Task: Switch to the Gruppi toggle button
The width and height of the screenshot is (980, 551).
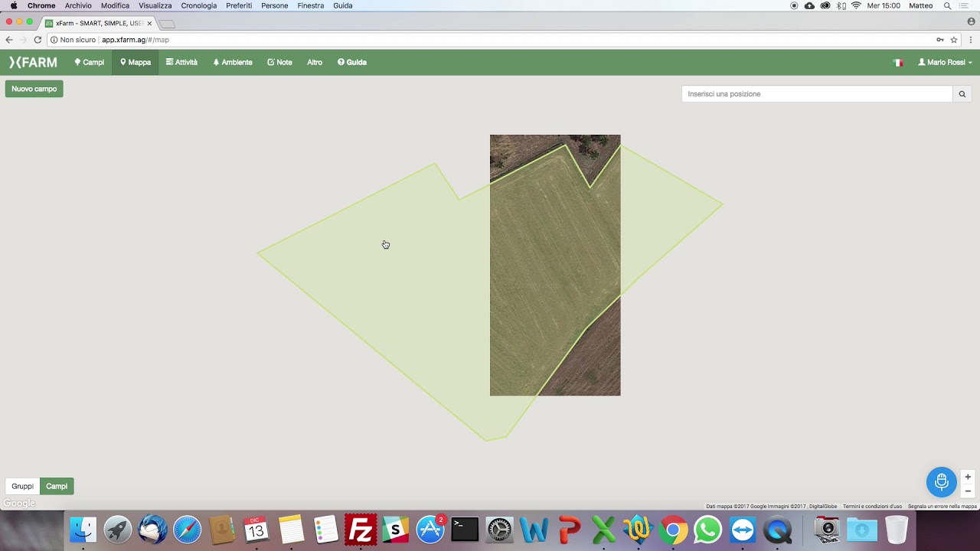Action: (22, 486)
